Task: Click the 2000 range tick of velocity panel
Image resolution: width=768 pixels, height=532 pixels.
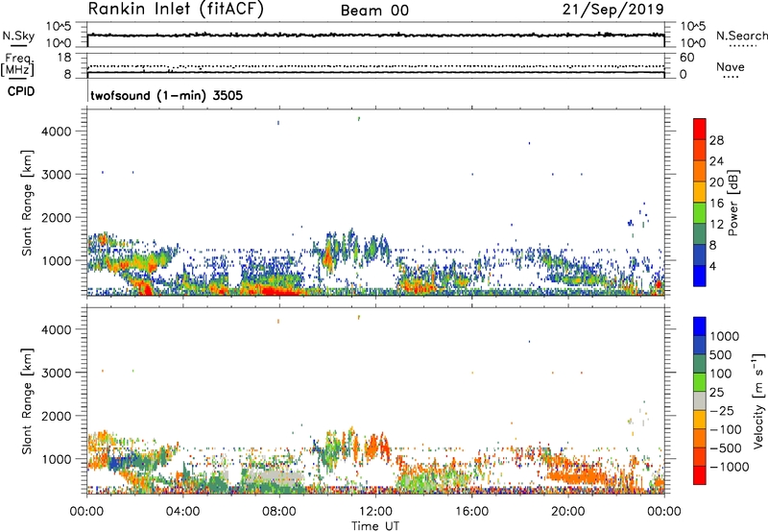Action: tap(56, 416)
